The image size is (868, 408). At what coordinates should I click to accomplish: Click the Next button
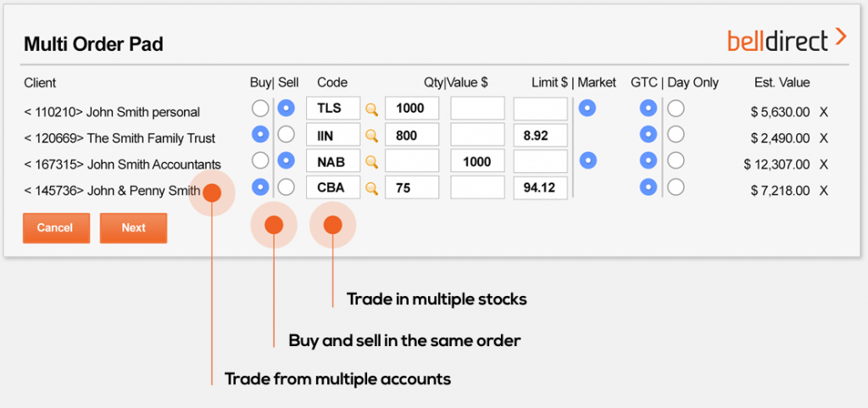point(133,227)
